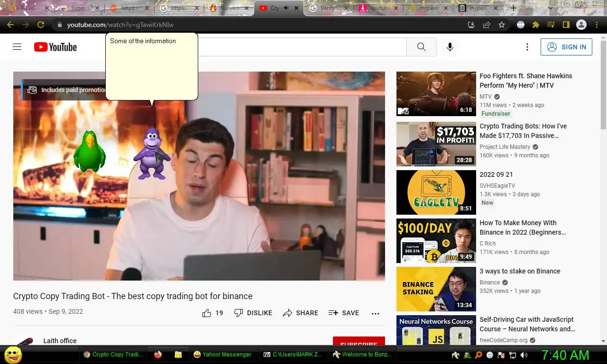This screenshot has height=364, width=607.
Task: Open Self-Driving Car with JavaScript Course title
Action: (527, 324)
